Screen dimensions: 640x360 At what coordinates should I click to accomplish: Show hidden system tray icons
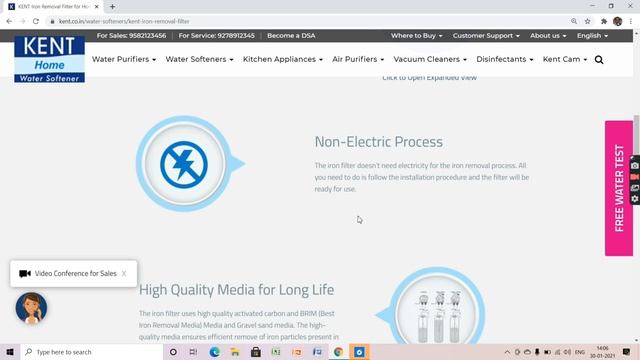pos(507,352)
